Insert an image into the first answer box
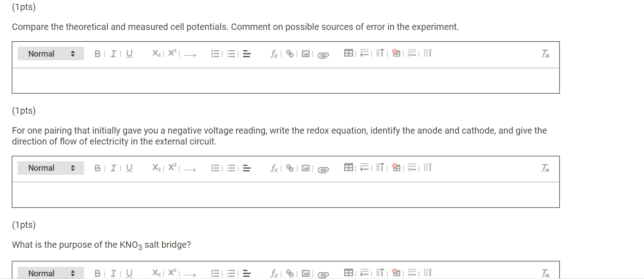 [306, 53]
